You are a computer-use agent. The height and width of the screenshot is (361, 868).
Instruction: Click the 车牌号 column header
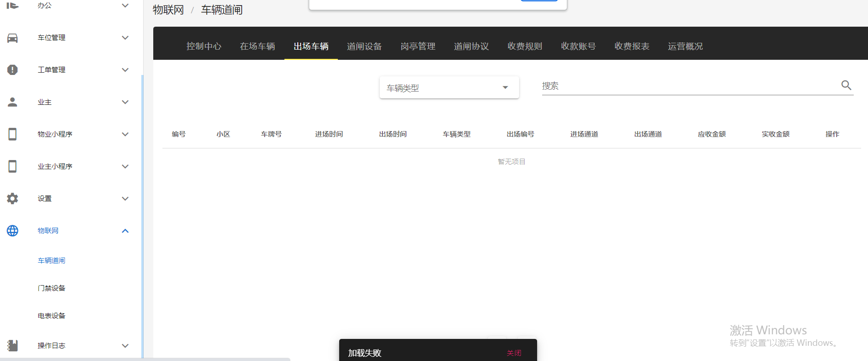(272, 134)
